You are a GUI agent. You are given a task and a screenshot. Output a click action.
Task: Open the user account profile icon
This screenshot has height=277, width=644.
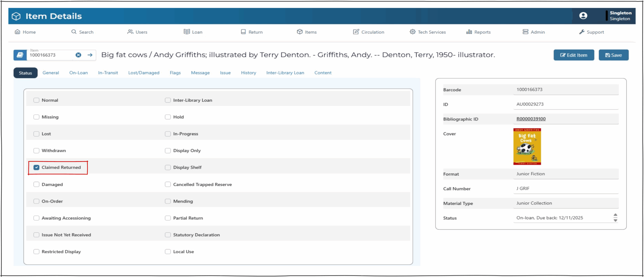pos(583,16)
